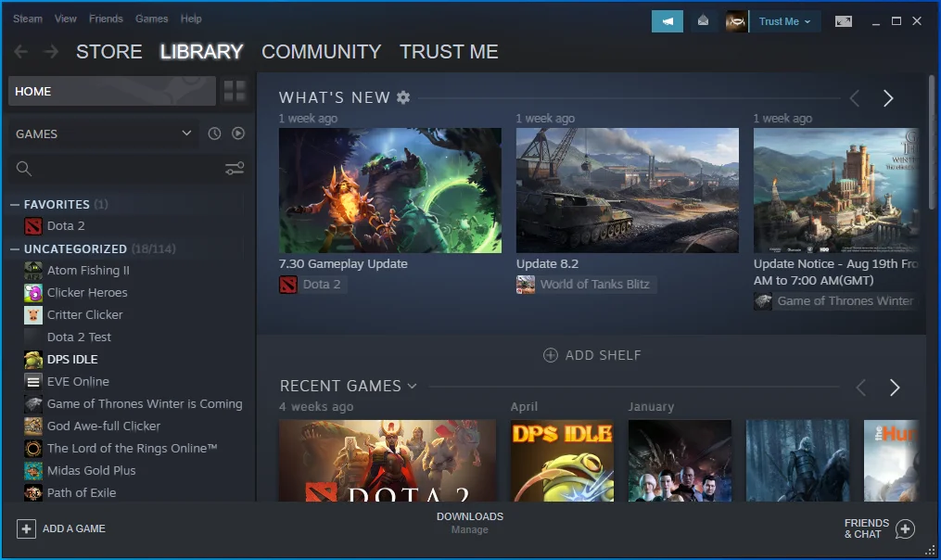Viewport: 941px width, 560px height.
Task: Collapse the Favorites category
Action: tap(15, 205)
